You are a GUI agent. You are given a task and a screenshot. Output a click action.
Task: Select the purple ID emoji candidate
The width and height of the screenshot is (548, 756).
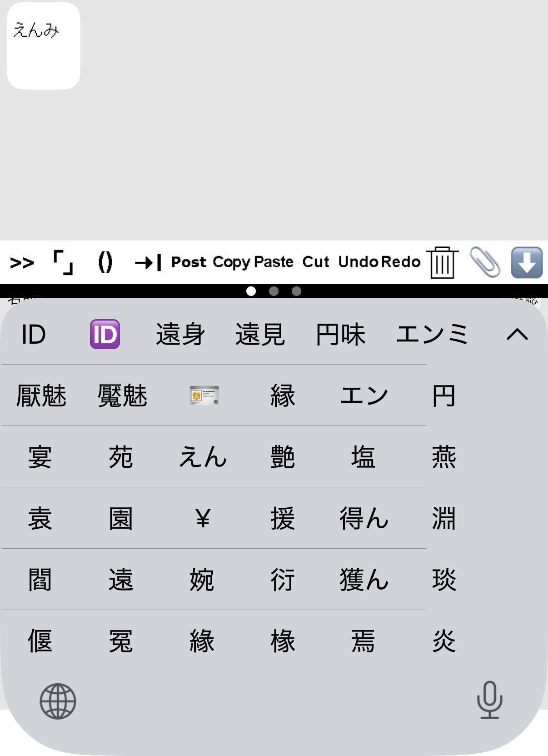pyautogui.click(x=105, y=334)
